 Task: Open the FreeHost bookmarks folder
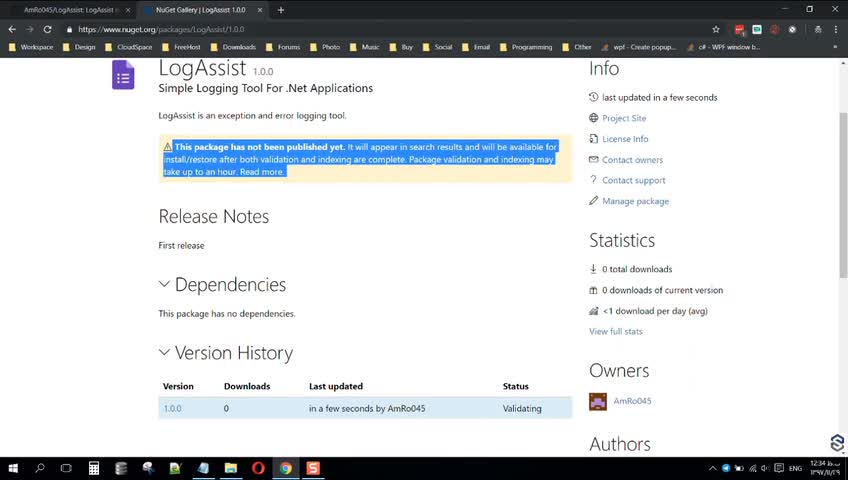[181, 47]
